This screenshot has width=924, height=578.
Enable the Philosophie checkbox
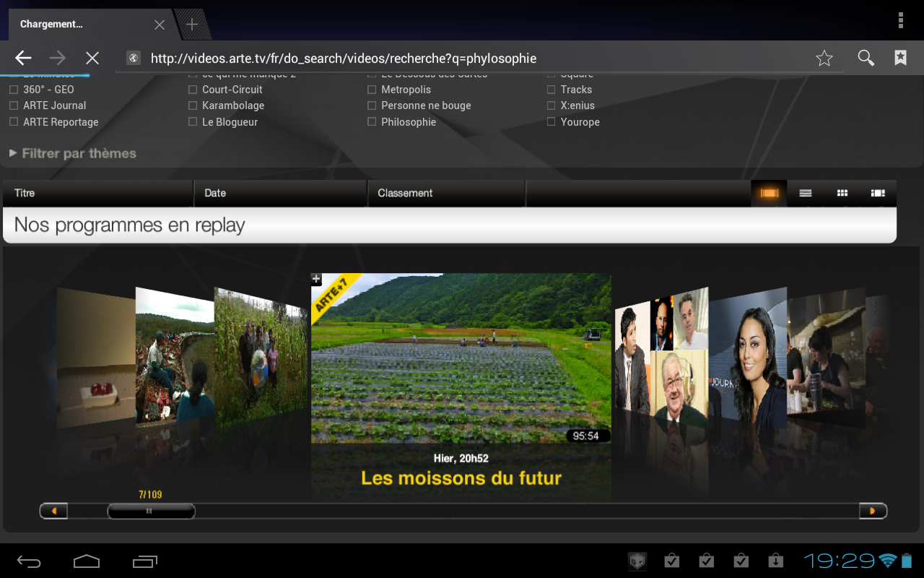coord(372,122)
